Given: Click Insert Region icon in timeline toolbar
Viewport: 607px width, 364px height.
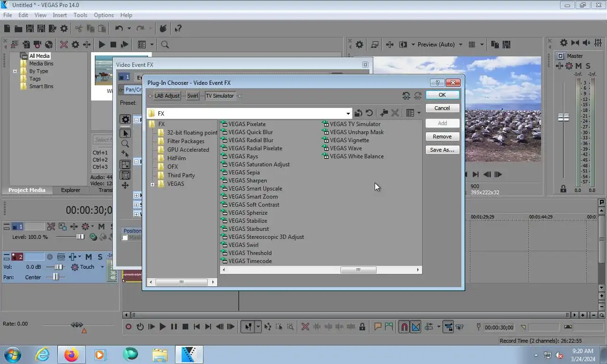Looking at the screenshot, I should click(389, 327).
